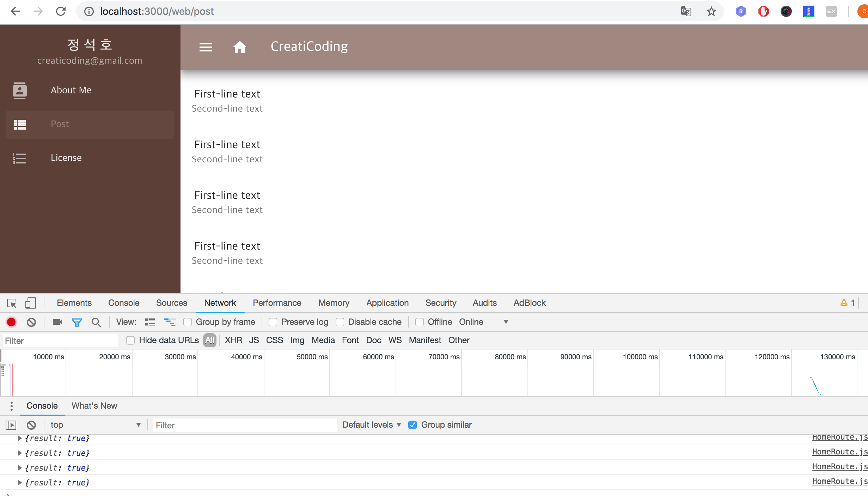
Task: Expand the first {result: true} console entry
Action: coord(19,438)
